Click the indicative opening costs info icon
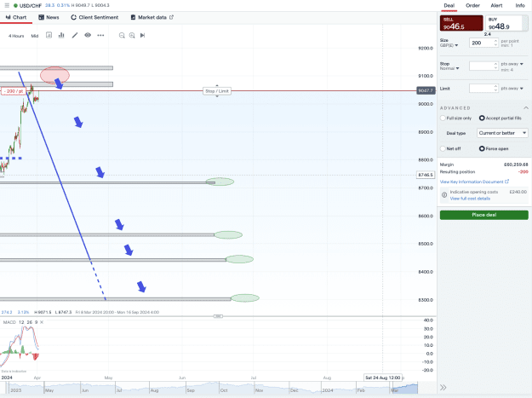This screenshot has width=532, height=398. pyautogui.click(x=444, y=195)
